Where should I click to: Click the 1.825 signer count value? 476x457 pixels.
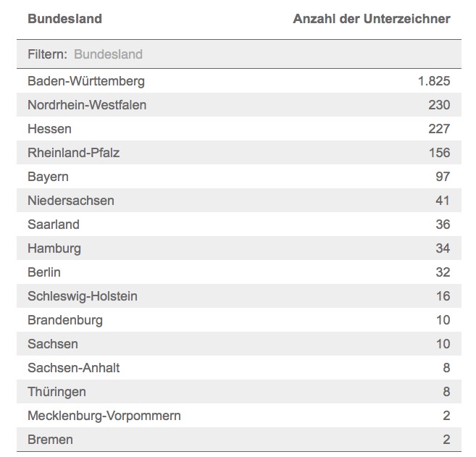pyautogui.click(x=434, y=81)
